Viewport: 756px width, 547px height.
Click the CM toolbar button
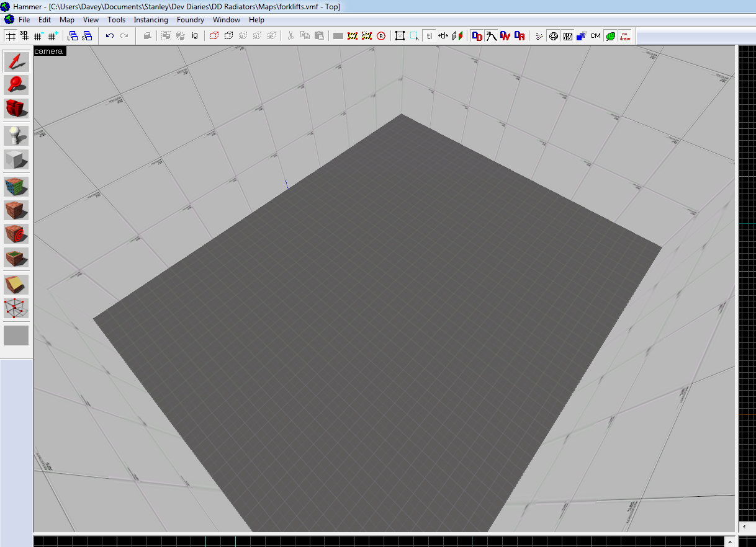coord(595,36)
